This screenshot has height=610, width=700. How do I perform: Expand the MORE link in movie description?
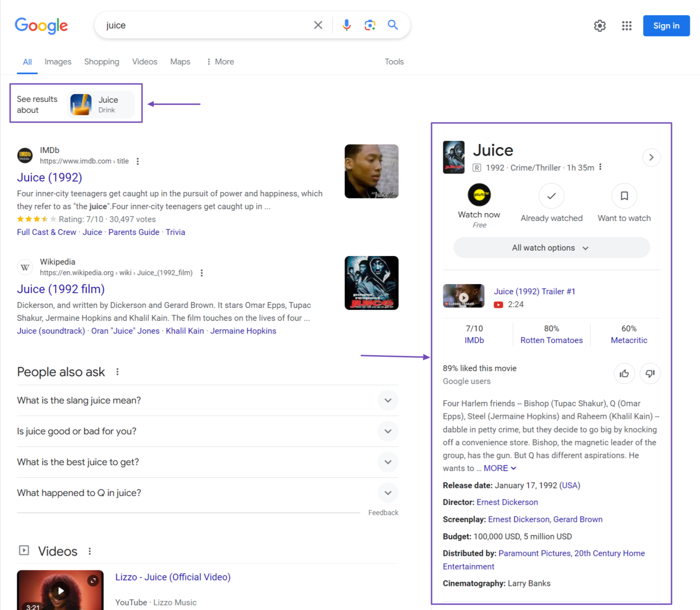tap(500, 468)
